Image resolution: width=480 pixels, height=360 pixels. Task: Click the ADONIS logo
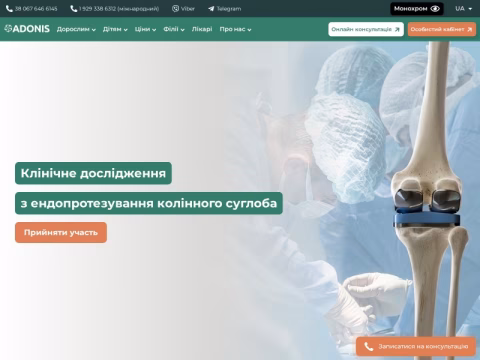point(27,29)
